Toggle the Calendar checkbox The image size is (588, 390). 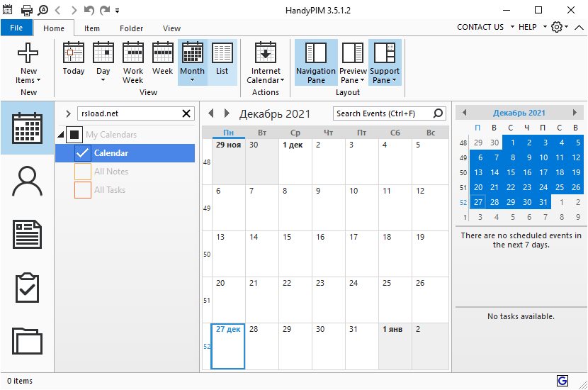point(83,153)
